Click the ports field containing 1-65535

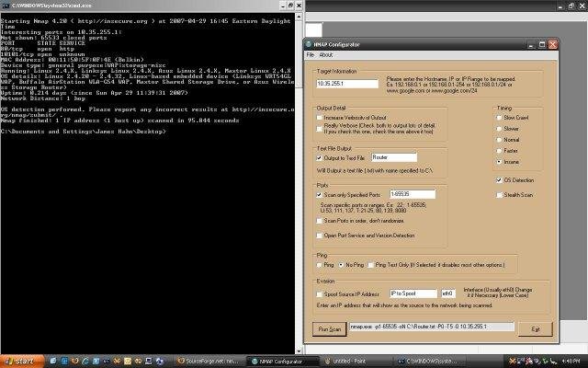(x=413, y=194)
